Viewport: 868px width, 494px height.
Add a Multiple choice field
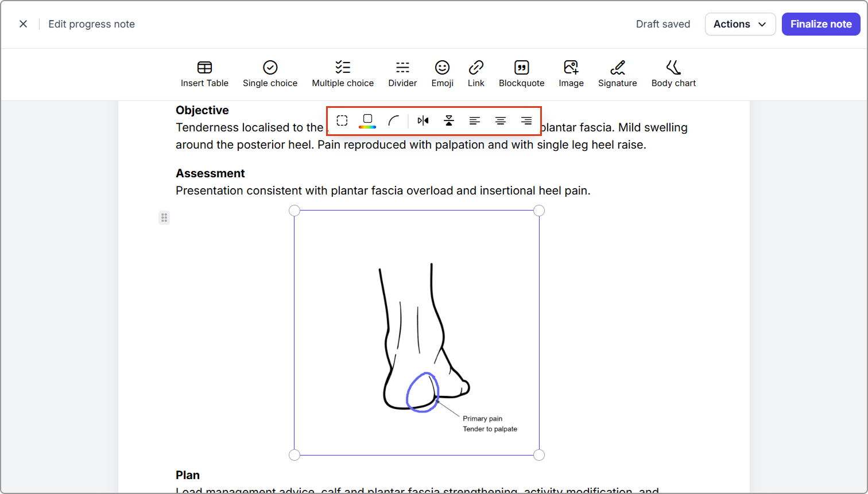(x=343, y=74)
